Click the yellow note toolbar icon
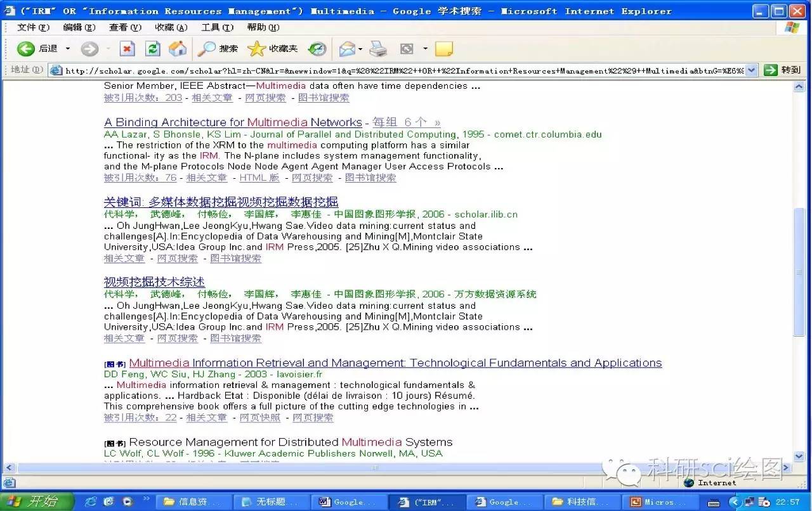 444,49
